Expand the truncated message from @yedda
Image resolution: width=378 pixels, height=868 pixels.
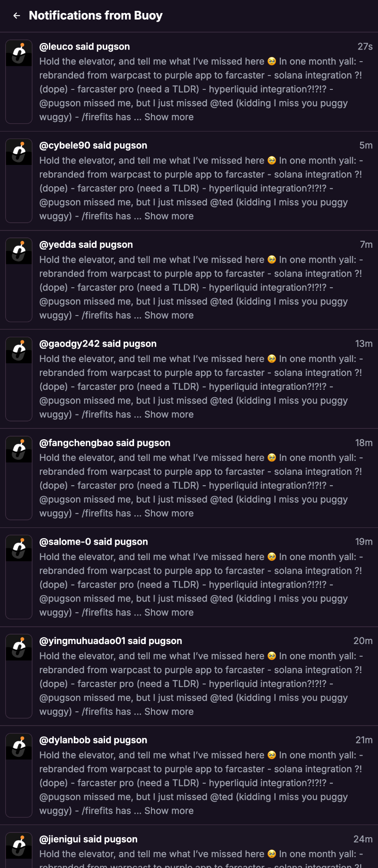click(x=169, y=315)
